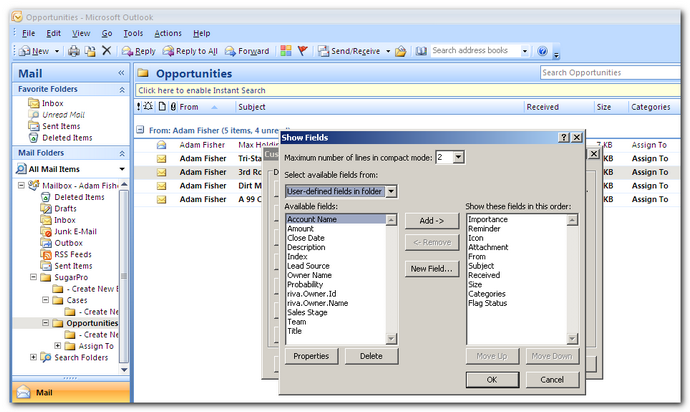
Task: Click Show Fields dialog help question button
Action: [564, 138]
